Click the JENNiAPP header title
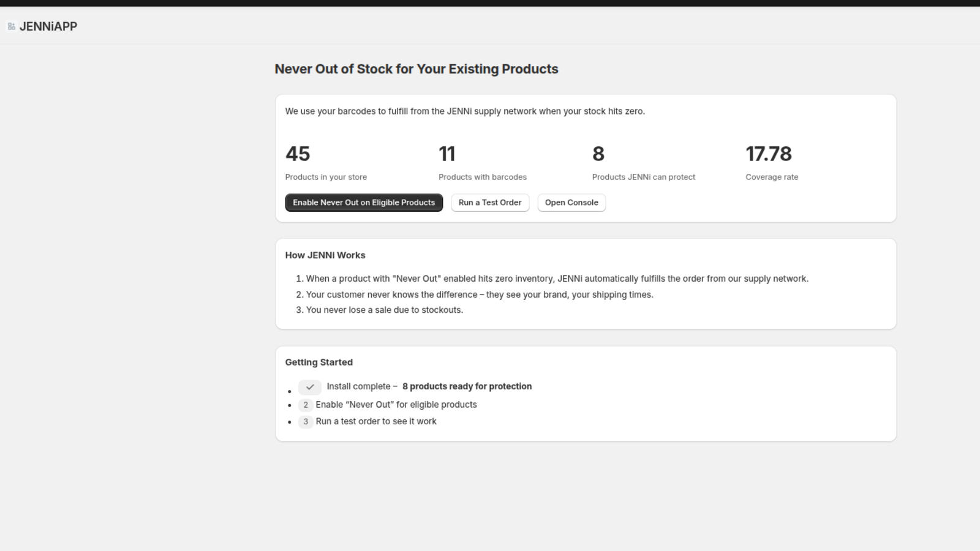This screenshot has height=551, width=980. click(48, 26)
